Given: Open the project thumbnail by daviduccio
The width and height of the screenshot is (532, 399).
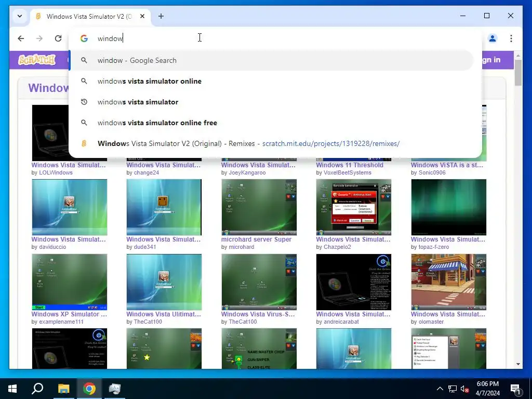Looking at the screenshot, I should pos(70,207).
